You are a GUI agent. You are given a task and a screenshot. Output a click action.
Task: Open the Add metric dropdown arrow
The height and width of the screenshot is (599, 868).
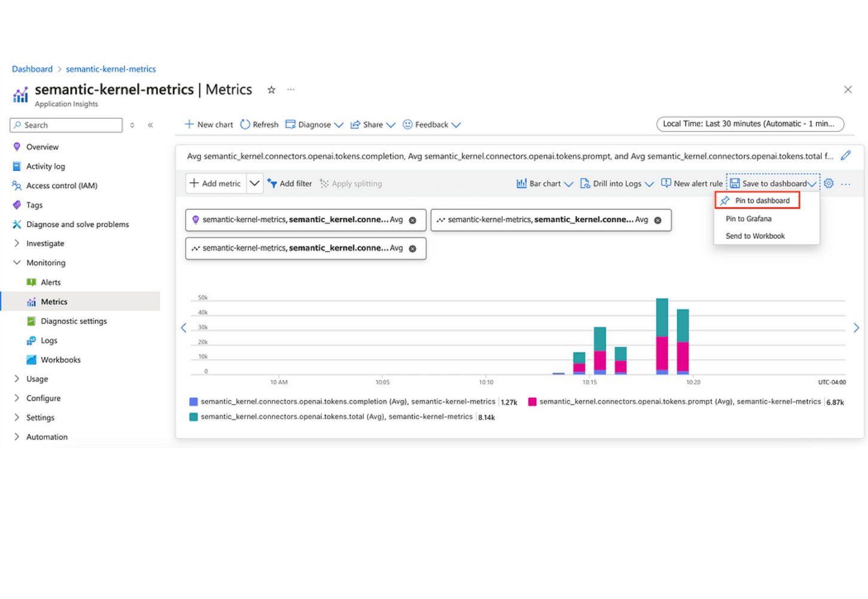pos(254,183)
